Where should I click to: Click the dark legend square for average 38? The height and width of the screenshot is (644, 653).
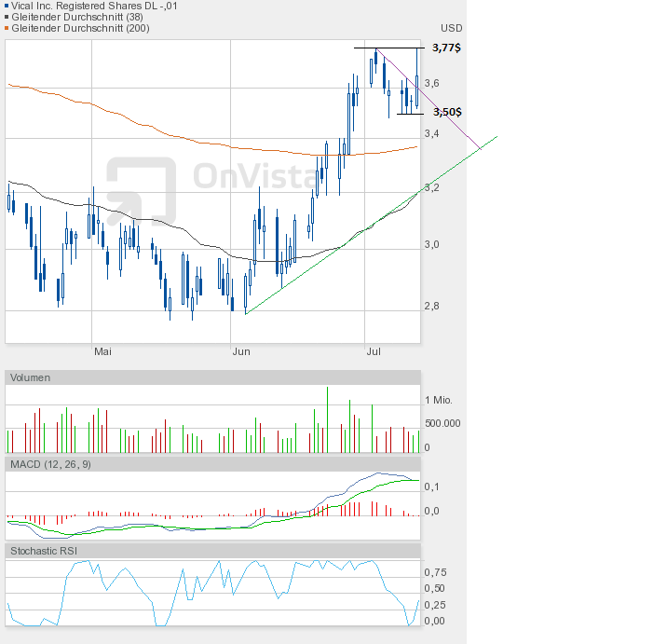pyautogui.click(x=7, y=17)
